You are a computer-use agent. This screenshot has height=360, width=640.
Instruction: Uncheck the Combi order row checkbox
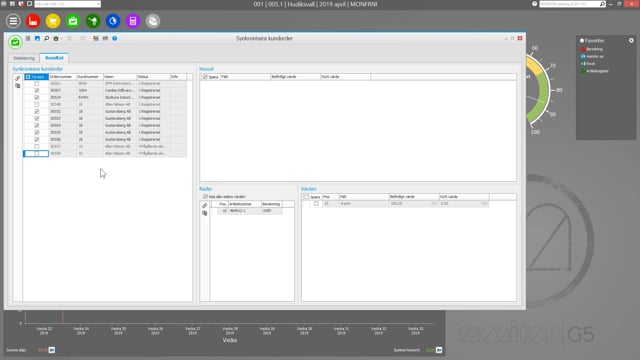tap(37, 91)
